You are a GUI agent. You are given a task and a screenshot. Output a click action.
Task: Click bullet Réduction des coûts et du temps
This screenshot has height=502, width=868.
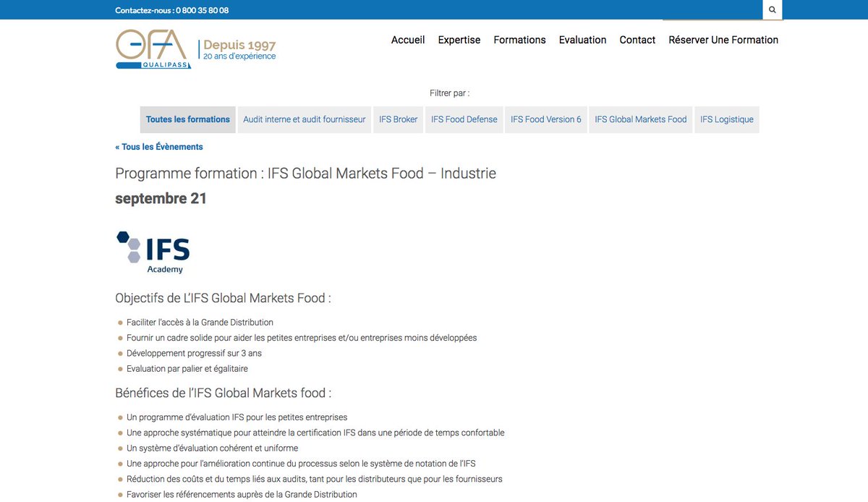click(315, 479)
